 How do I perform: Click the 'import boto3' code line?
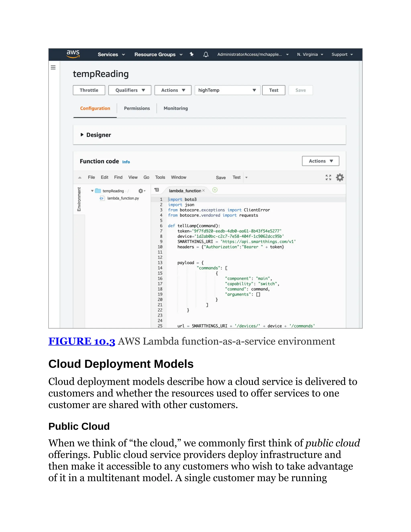182,200
